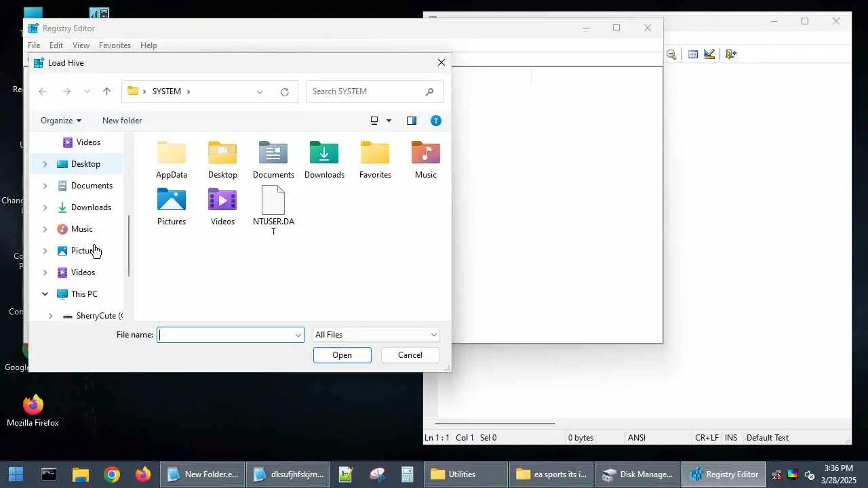Open Chrome from the taskbar
This screenshot has width=868, height=488.
[x=112, y=474]
